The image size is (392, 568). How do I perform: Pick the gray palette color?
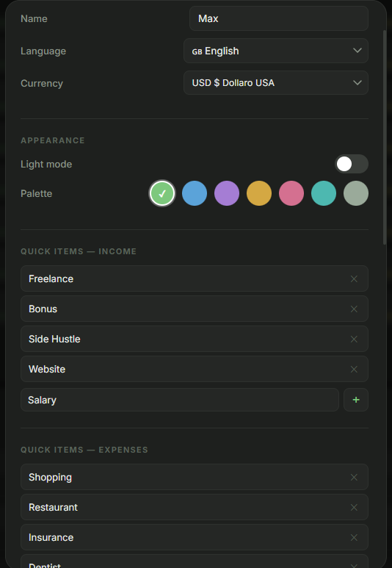click(x=356, y=193)
